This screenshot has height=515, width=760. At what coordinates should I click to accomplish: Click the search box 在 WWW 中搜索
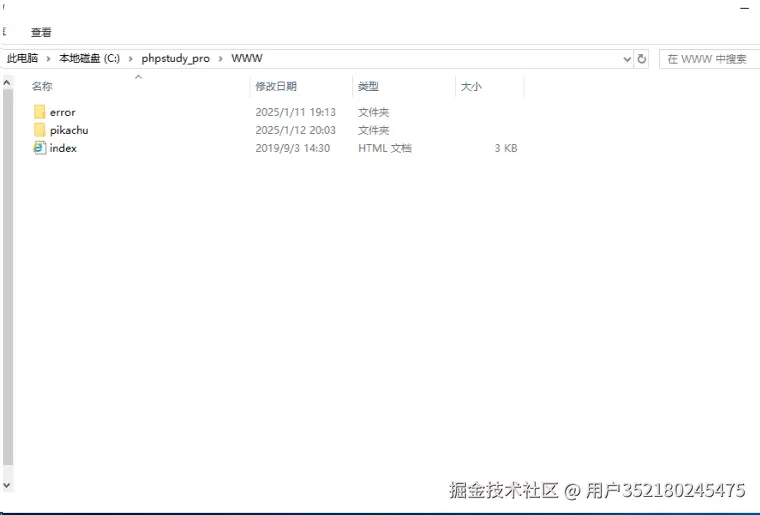(710, 59)
